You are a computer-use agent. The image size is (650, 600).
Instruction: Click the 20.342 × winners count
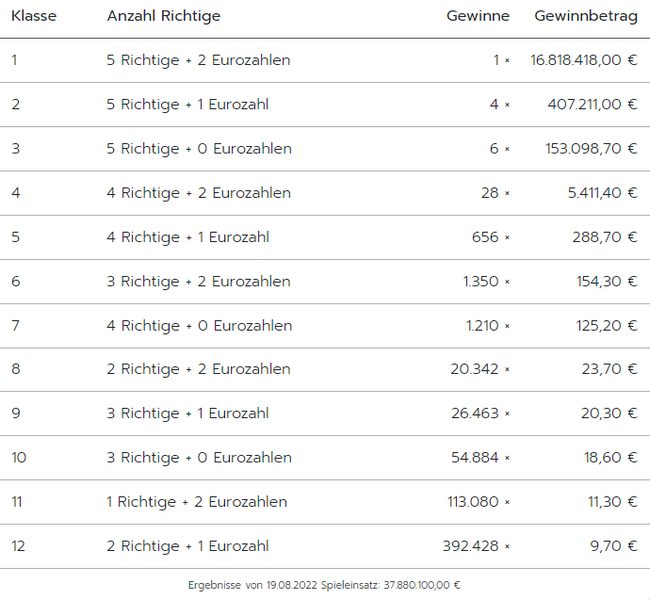(480, 369)
